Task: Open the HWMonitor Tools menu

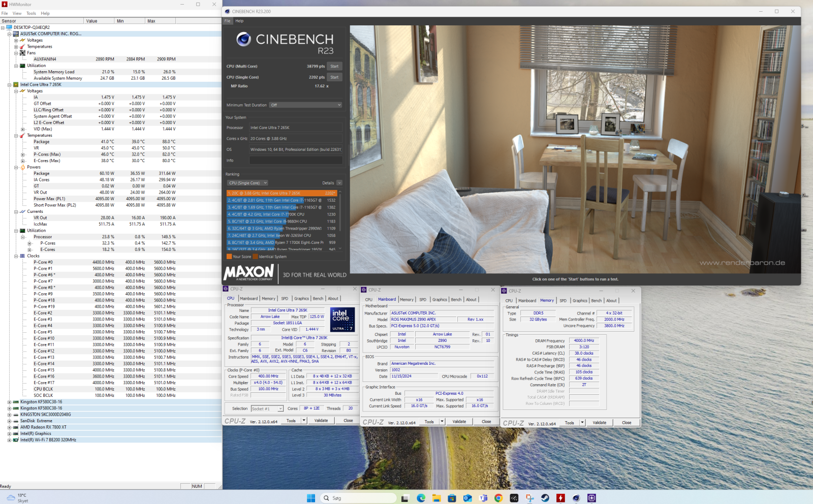Action: pos(31,13)
